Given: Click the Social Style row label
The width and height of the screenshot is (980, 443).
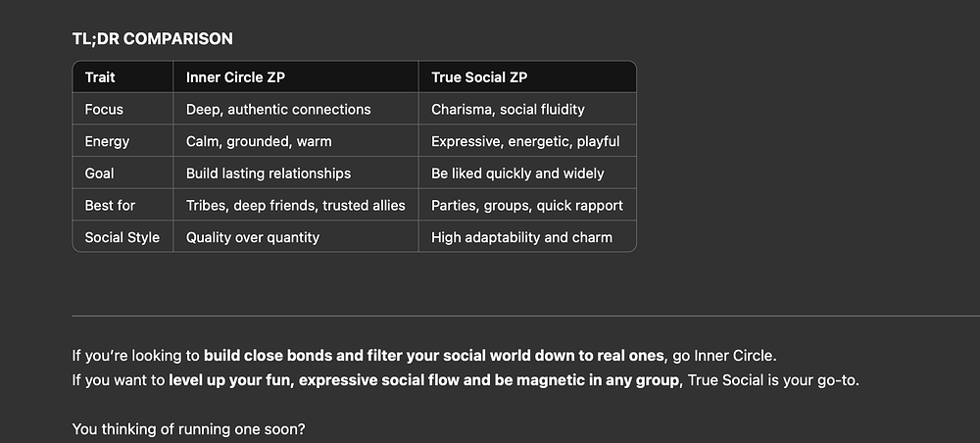Looking at the screenshot, I should (x=122, y=237).
